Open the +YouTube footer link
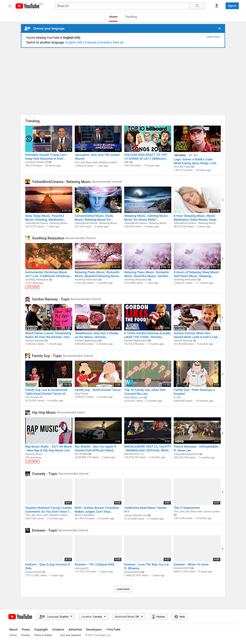Screen dimensions: 246x644 click(113, 630)
